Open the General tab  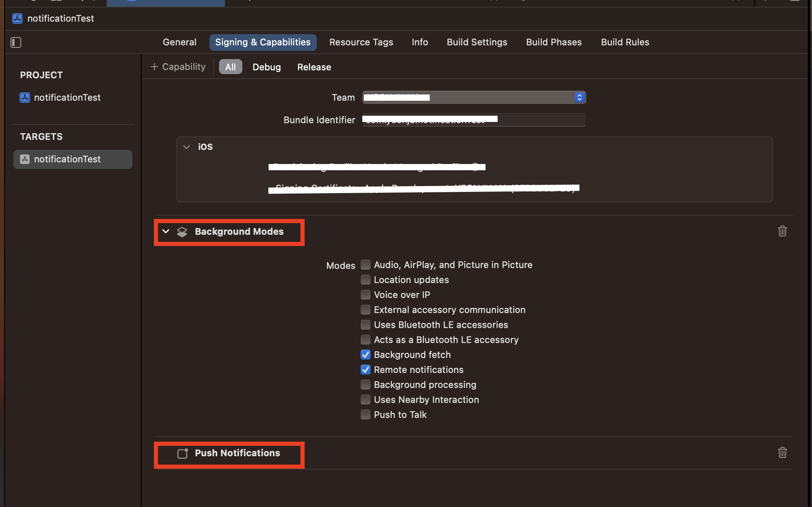[x=179, y=42]
